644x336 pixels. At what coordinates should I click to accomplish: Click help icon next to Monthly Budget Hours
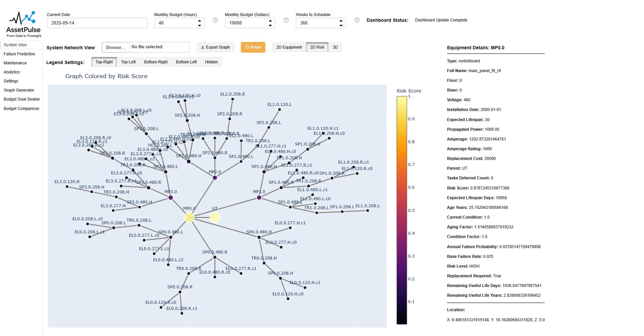tap(215, 20)
